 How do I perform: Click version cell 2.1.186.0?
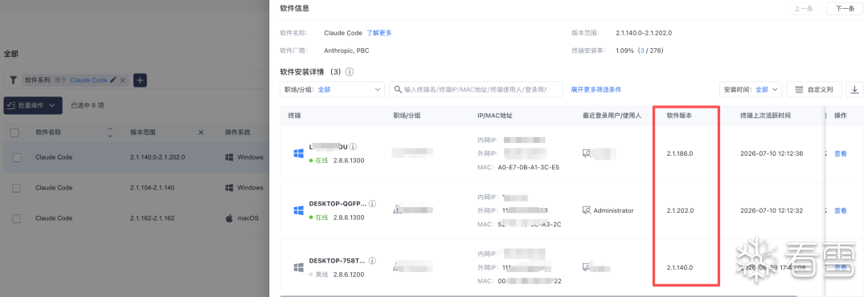click(x=680, y=154)
